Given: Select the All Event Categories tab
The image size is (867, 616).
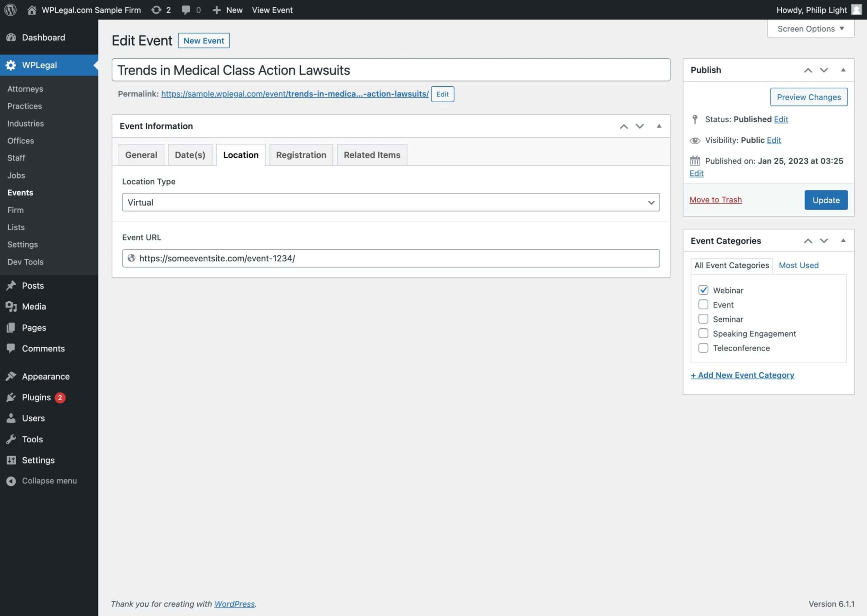Looking at the screenshot, I should [x=731, y=266].
